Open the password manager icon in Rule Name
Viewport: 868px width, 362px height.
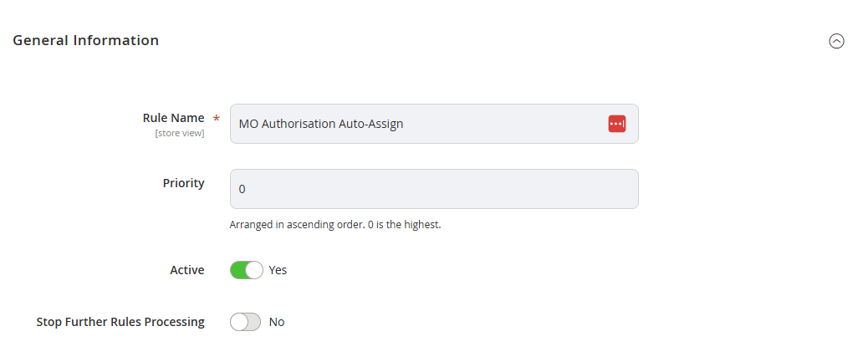[x=616, y=124]
